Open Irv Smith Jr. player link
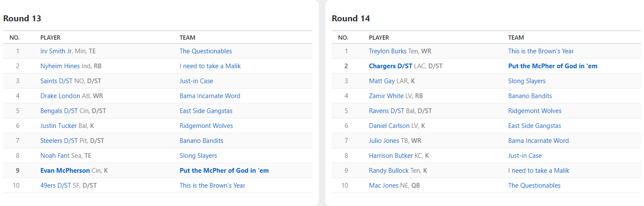This screenshot has width=644, height=206. point(56,51)
